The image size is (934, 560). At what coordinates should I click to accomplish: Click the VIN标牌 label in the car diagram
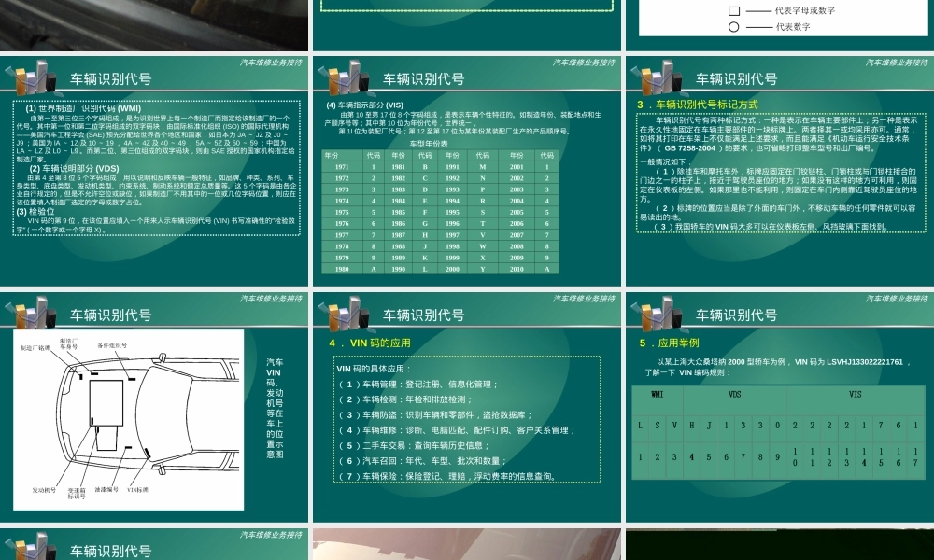pyautogui.click(x=137, y=490)
